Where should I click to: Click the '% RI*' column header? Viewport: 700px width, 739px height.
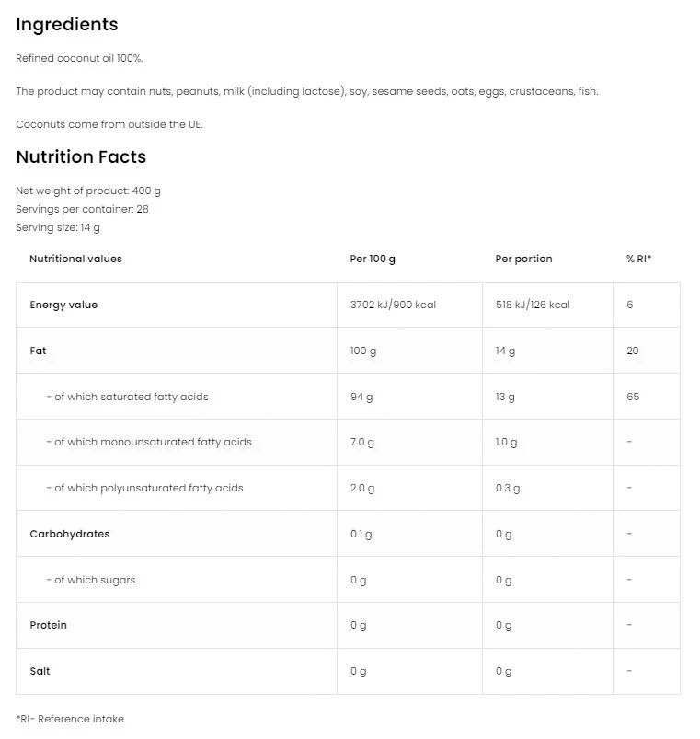[x=638, y=259]
